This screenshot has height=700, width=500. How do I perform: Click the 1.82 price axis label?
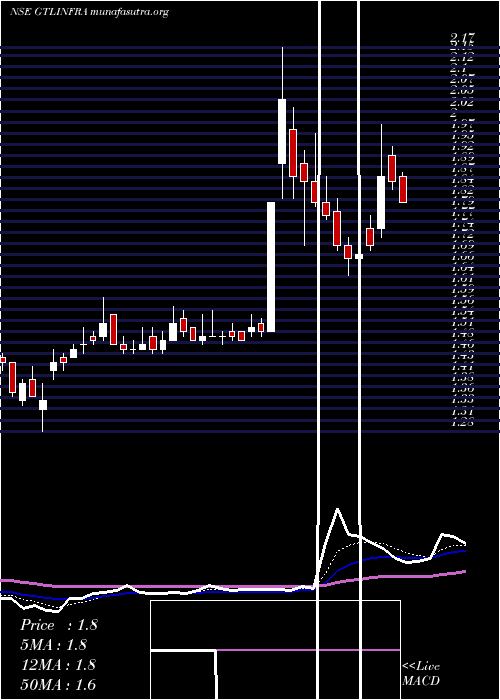pyautogui.click(x=462, y=191)
